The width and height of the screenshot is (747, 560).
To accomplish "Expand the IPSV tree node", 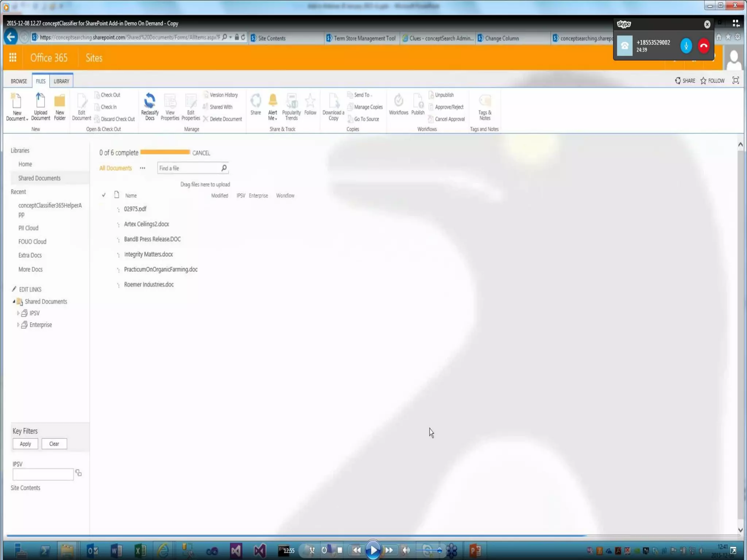I will pyautogui.click(x=18, y=313).
